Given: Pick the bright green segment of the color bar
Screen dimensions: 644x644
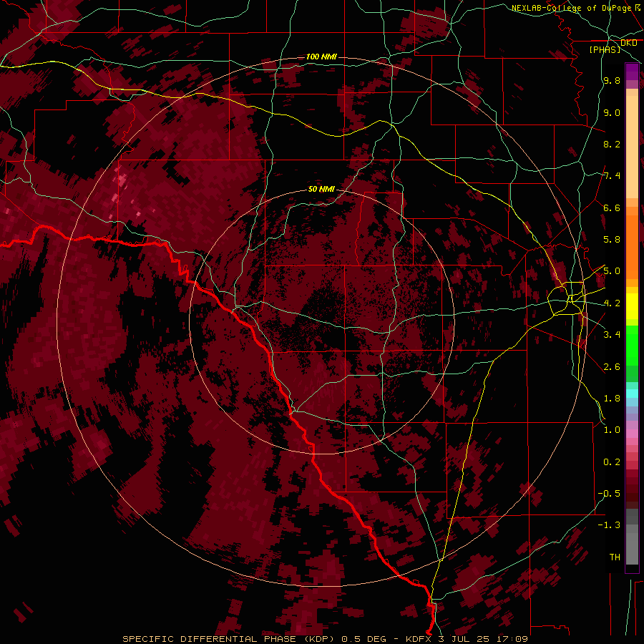Looking at the screenshot, I should pyautogui.click(x=632, y=346).
